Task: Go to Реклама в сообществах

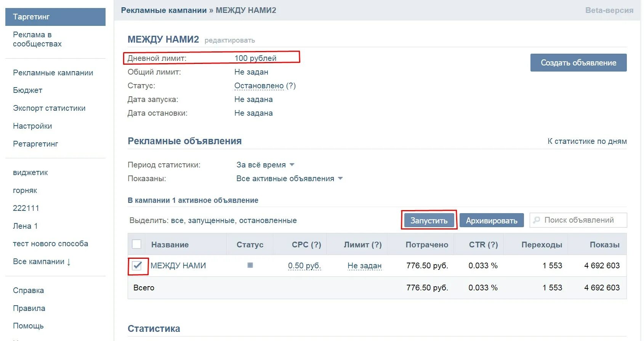Action: coord(37,39)
